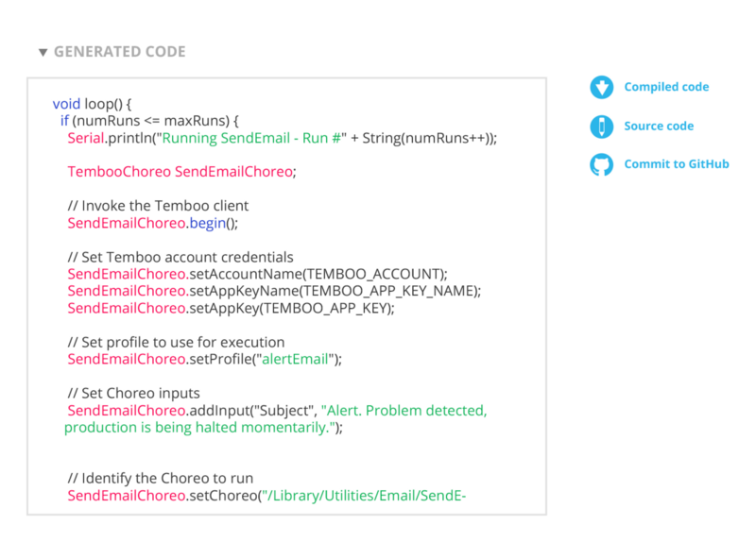Click the setProfile("alertEmail") line
This screenshot has width=756, height=559.
pos(204,360)
